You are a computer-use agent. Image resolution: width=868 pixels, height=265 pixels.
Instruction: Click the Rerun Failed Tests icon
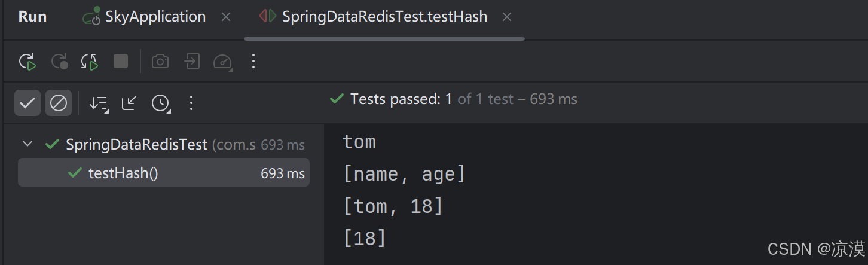[59, 62]
